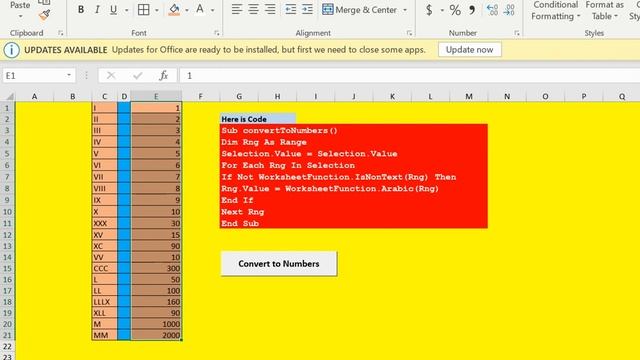Click Convert to Numbers button

(x=279, y=264)
